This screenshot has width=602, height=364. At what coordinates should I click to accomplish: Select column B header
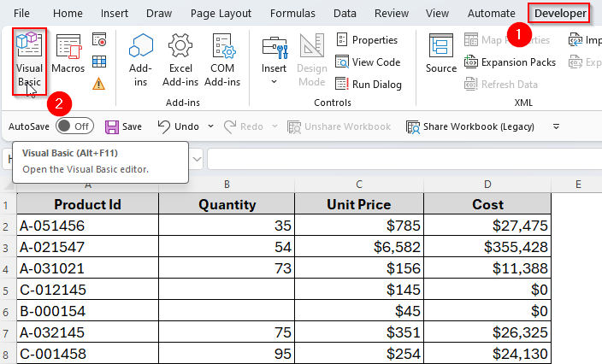click(x=227, y=185)
